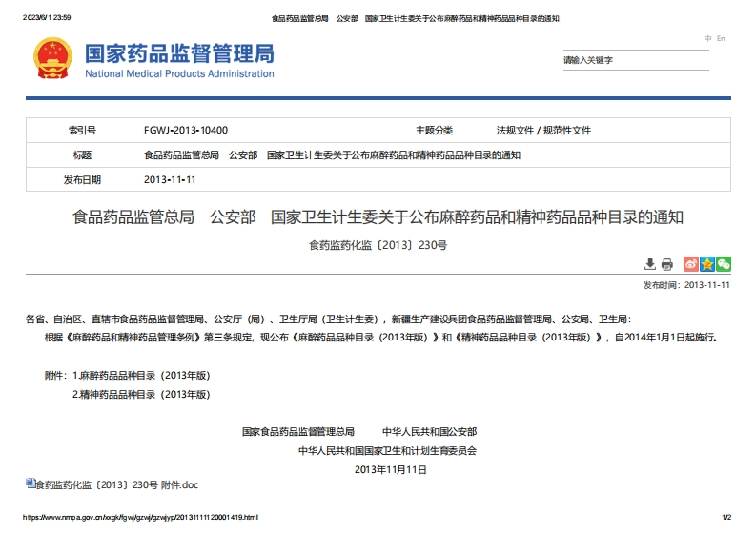The width and height of the screenshot is (756, 535).
Task: Click the 法规文件 / 规范性文件 category text
Action: (543, 130)
